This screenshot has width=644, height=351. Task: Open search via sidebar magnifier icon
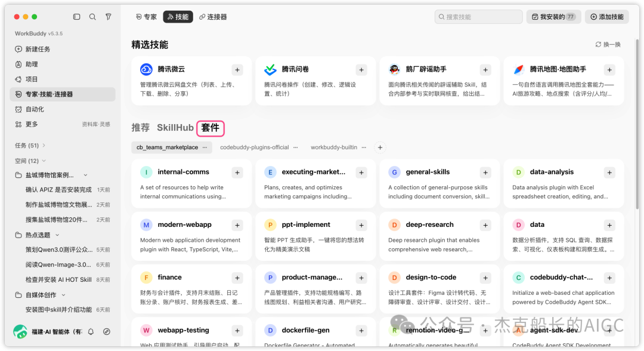[x=92, y=17]
